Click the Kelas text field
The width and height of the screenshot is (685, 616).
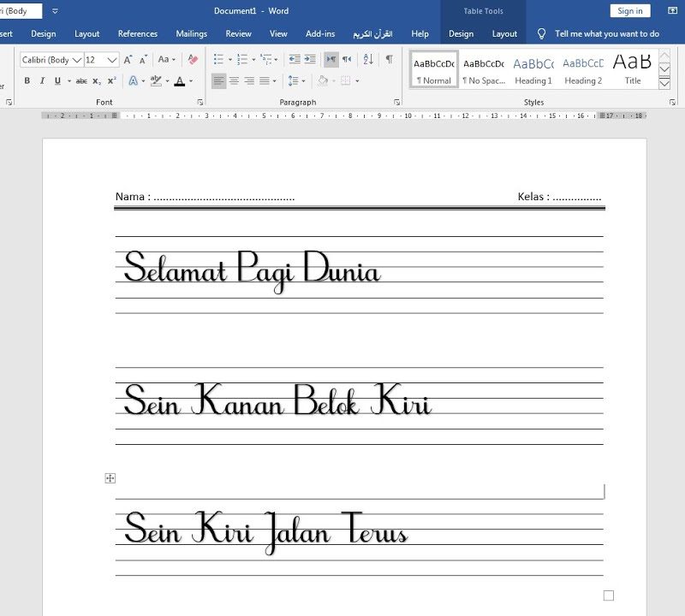click(560, 197)
